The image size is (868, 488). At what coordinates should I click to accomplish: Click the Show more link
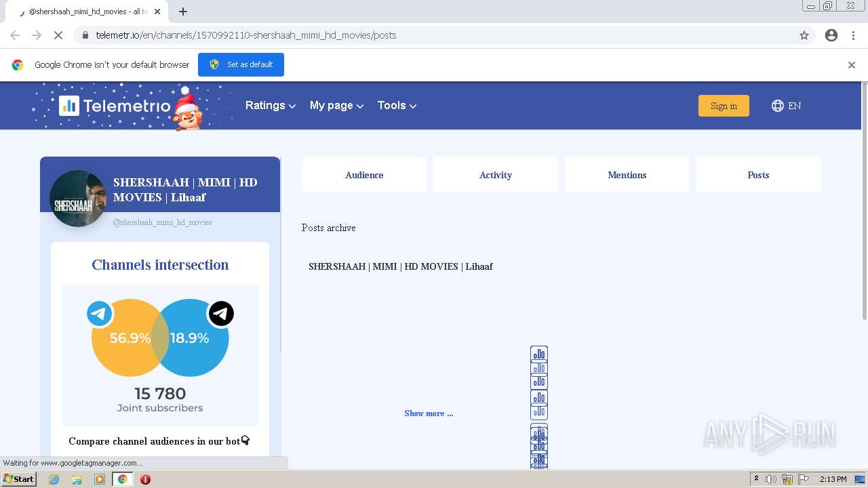(x=429, y=413)
